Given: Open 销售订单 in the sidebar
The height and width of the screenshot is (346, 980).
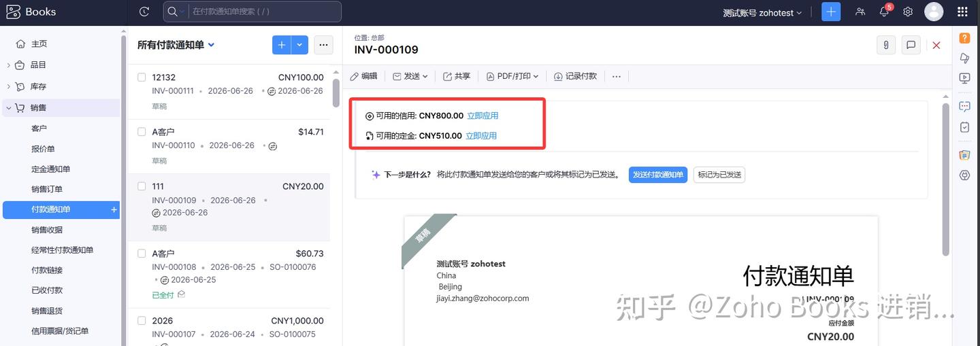Looking at the screenshot, I should coord(47,189).
